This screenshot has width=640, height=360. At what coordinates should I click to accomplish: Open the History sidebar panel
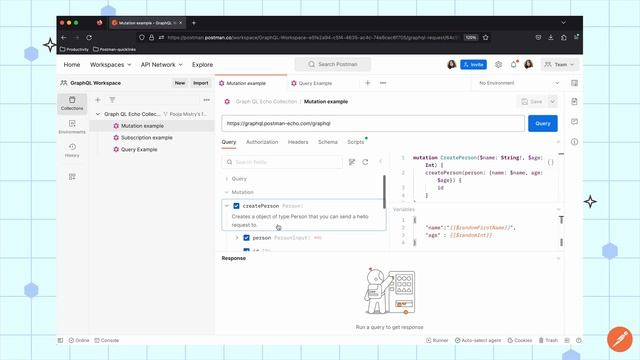coord(72,150)
